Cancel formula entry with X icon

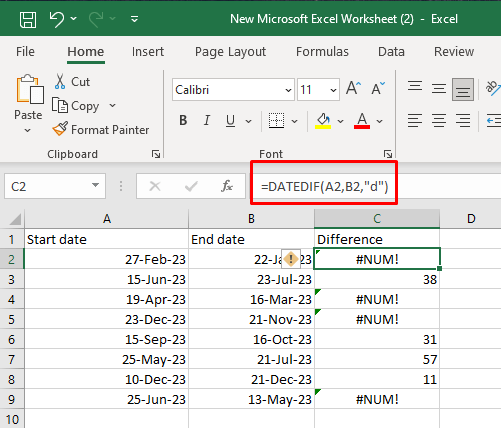point(155,186)
